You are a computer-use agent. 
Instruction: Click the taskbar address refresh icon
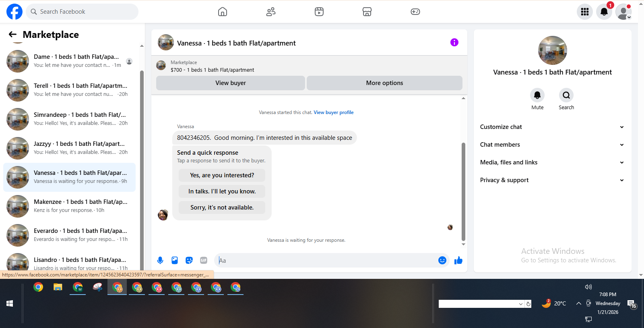[x=528, y=304]
